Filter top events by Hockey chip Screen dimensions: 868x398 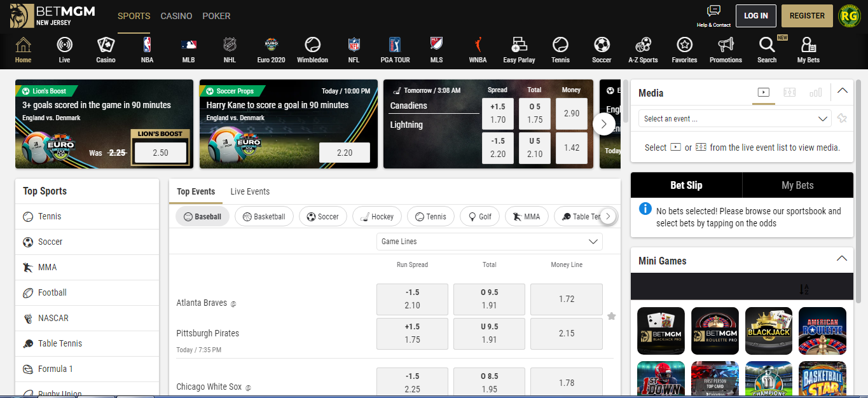[377, 217]
